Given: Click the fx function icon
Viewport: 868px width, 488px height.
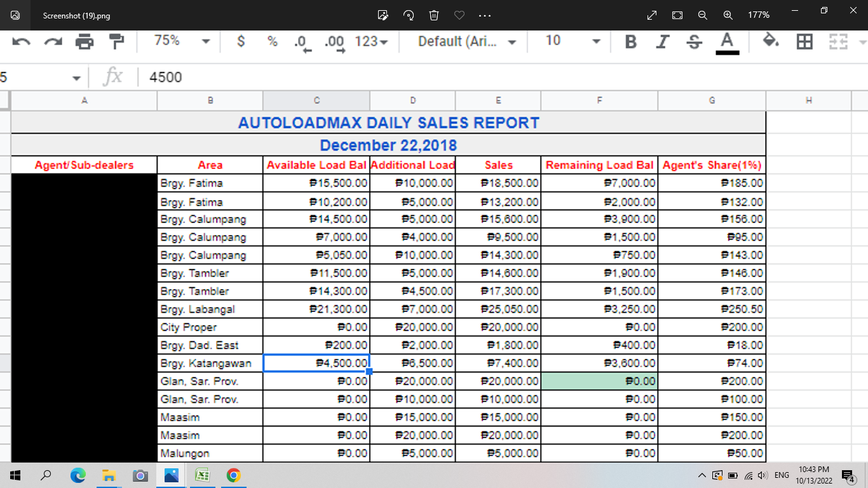Looking at the screenshot, I should click(x=113, y=77).
